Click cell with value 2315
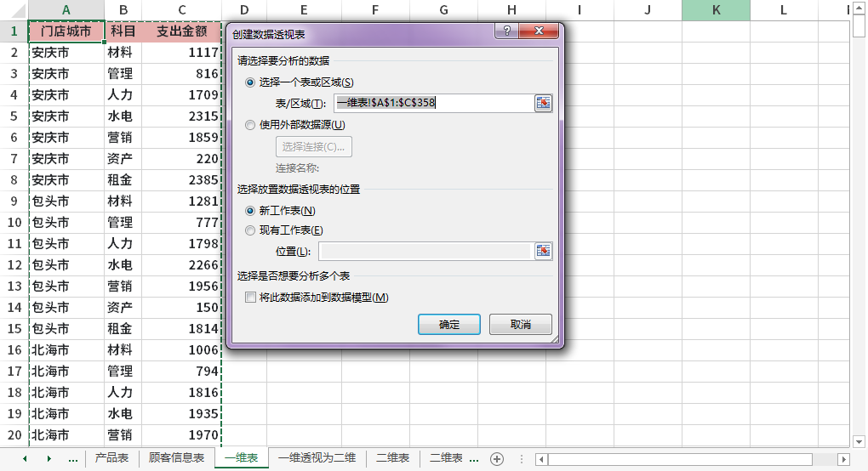 [x=181, y=116]
